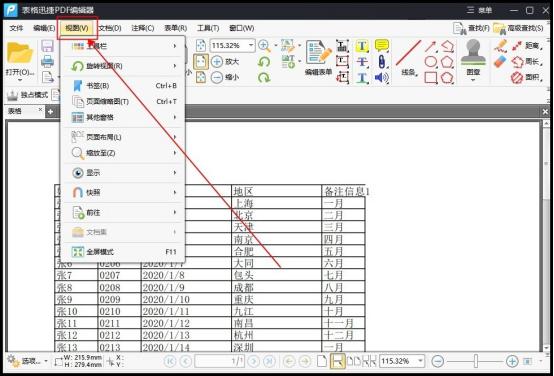Open the 表单(R) menu
Image resolution: width=554 pixels, height=376 pixels.
click(x=176, y=28)
